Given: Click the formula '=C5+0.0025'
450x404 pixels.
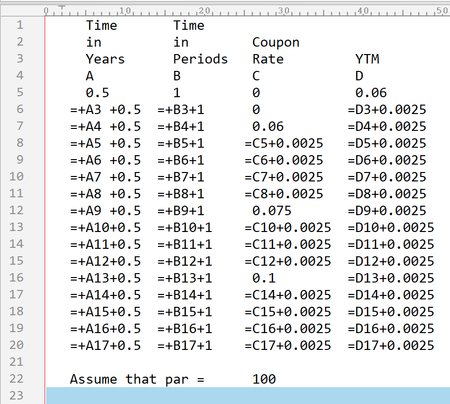Looking at the screenshot, I should [284, 143].
